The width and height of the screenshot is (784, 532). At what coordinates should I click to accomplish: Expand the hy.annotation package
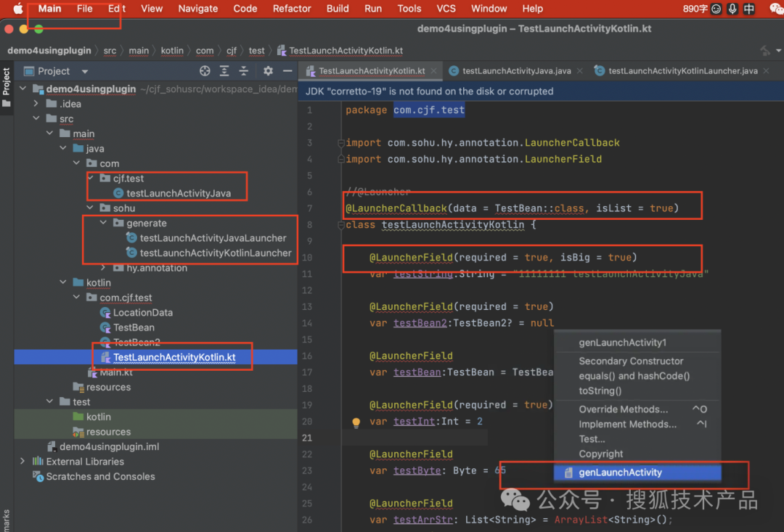pos(103,268)
